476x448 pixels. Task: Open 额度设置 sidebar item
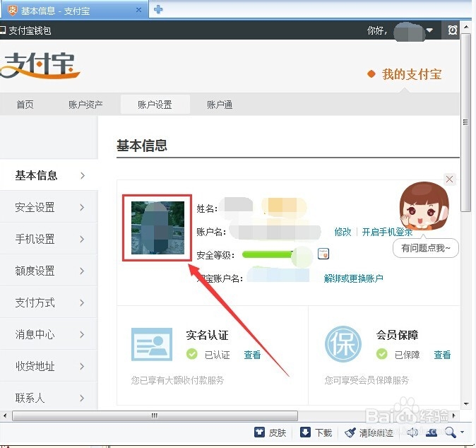coord(49,271)
